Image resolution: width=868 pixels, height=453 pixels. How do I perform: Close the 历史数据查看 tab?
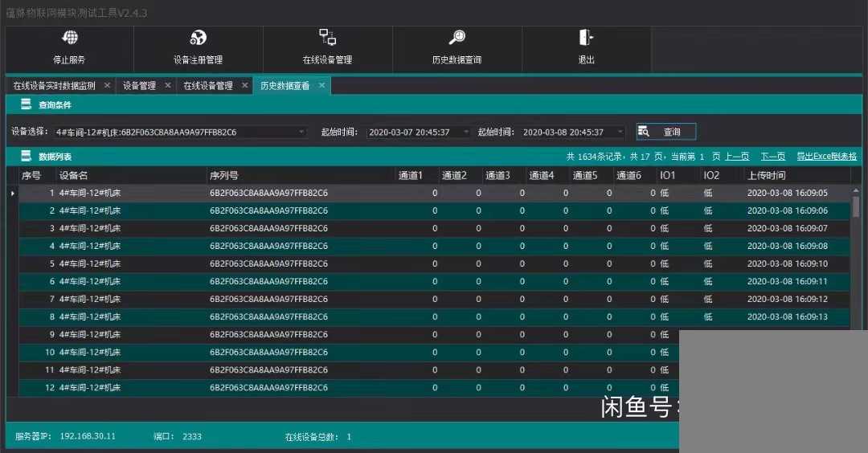[321, 85]
